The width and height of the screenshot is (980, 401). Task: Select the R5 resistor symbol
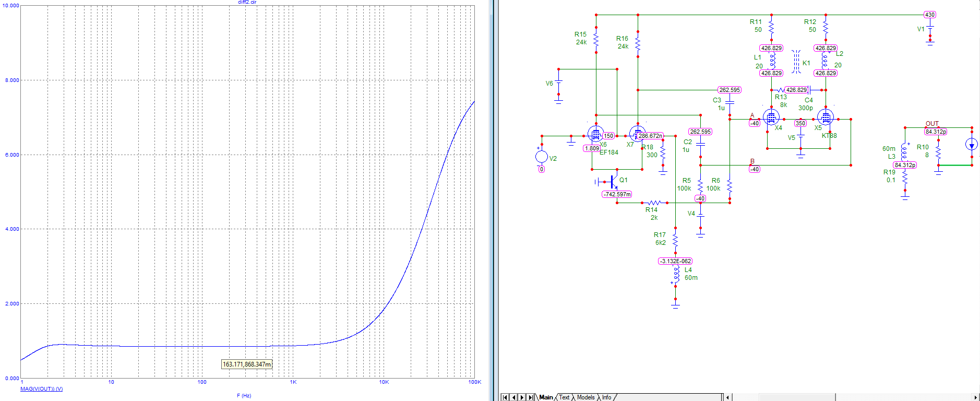coord(700,185)
